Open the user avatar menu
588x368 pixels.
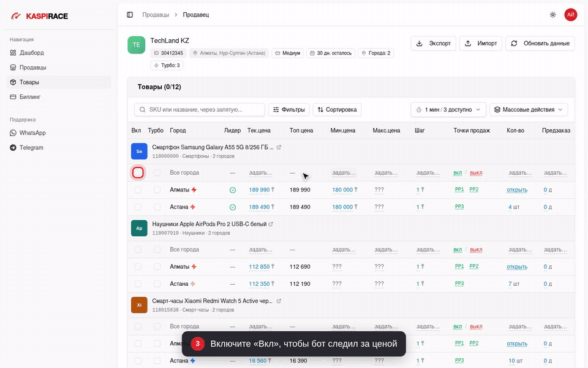click(x=570, y=15)
